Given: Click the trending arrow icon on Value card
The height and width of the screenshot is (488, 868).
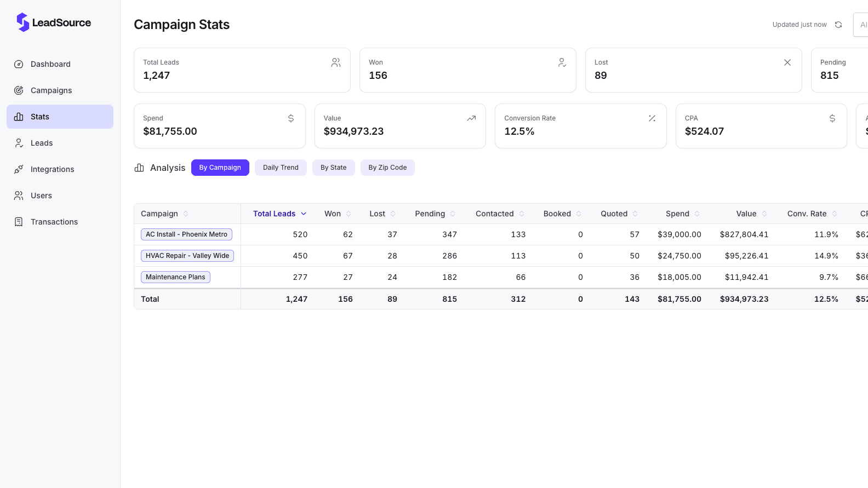Looking at the screenshot, I should (471, 118).
